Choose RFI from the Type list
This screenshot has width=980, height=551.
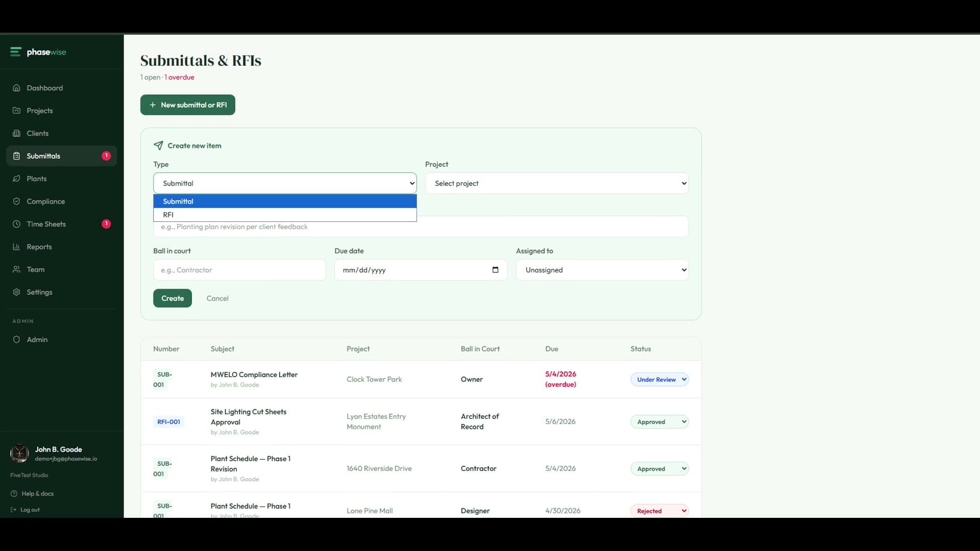pyautogui.click(x=285, y=215)
